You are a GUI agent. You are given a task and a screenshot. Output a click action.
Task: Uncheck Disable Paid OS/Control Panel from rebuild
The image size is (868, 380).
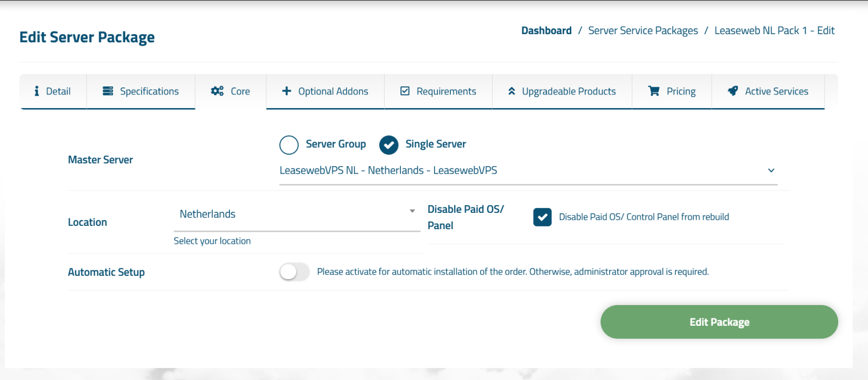(x=542, y=217)
